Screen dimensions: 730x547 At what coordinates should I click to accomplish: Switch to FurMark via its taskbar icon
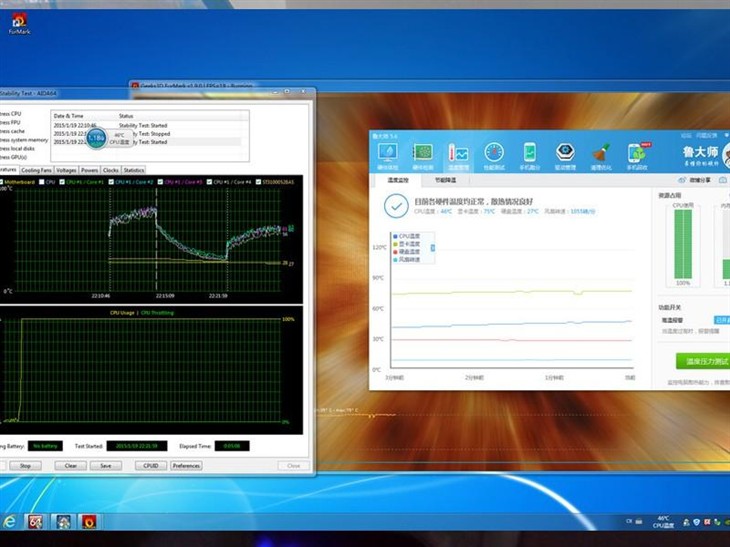(x=89, y=522)
